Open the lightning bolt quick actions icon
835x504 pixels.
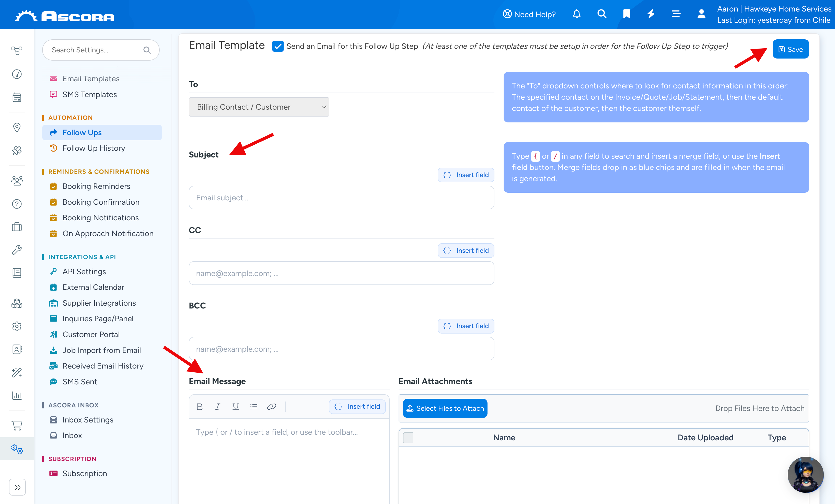(x=651, y=14)
